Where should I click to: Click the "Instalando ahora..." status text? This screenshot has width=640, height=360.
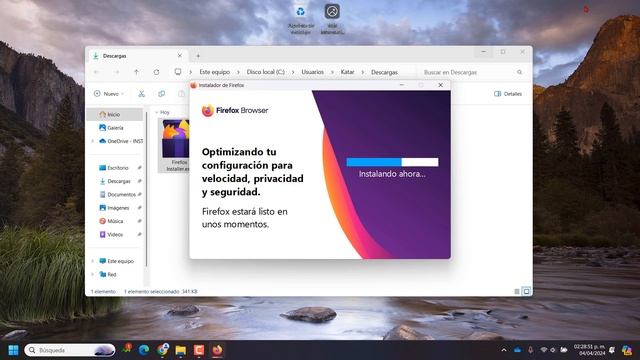pyautogui.click(x=392, y=174)
